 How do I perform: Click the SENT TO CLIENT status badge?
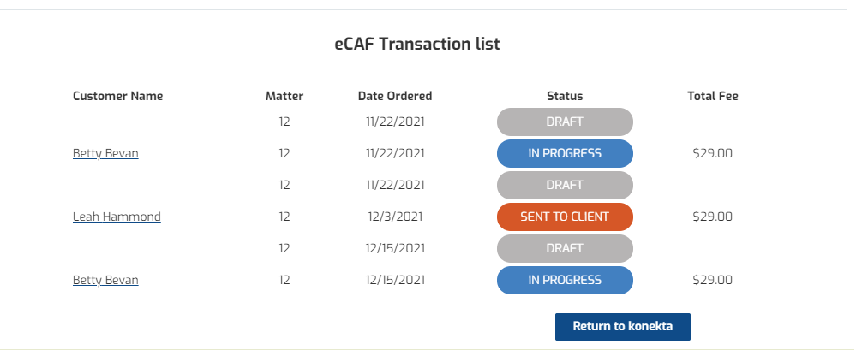point(565,217)
